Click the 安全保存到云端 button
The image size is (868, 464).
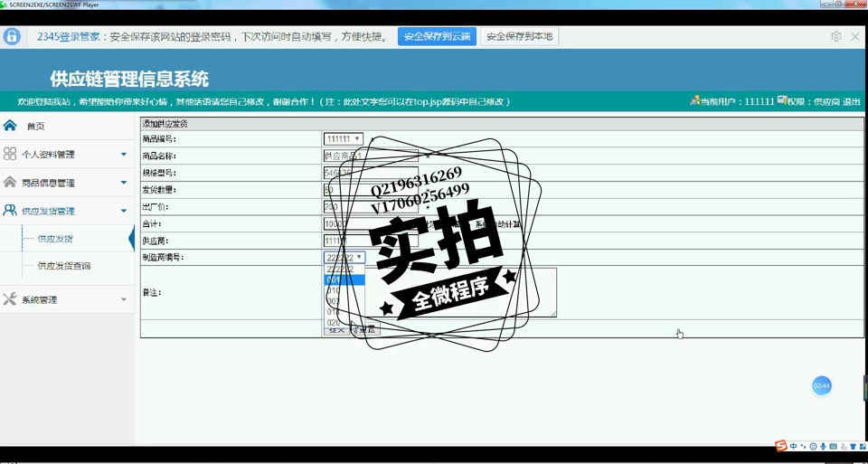coord(437,36)
